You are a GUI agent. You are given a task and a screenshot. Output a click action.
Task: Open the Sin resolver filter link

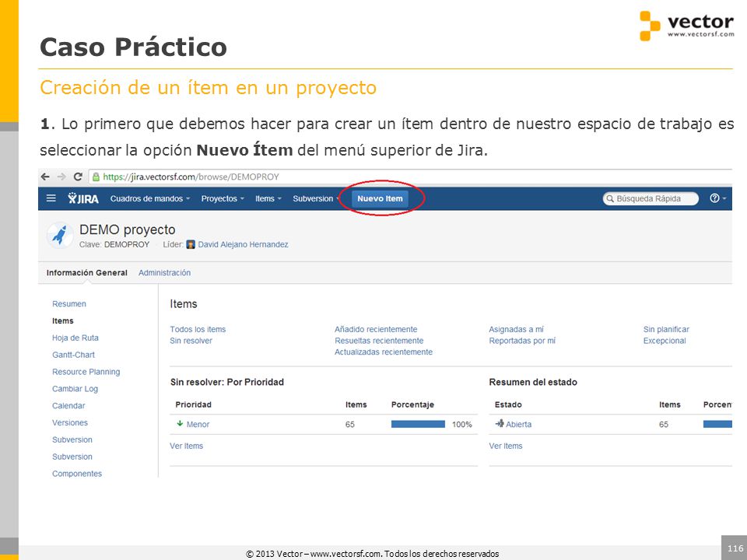click(x=191, y=341)
